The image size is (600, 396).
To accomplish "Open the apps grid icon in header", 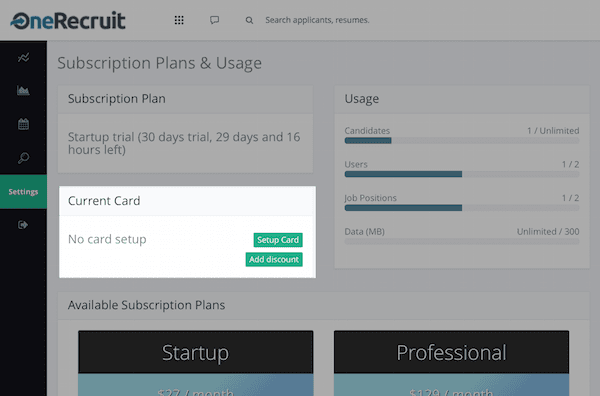I will point(179,20).
